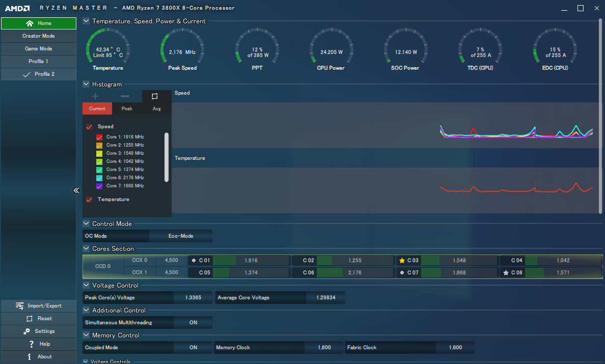Click the Coupled Mode ON value
605x364 pixels.
194,347
